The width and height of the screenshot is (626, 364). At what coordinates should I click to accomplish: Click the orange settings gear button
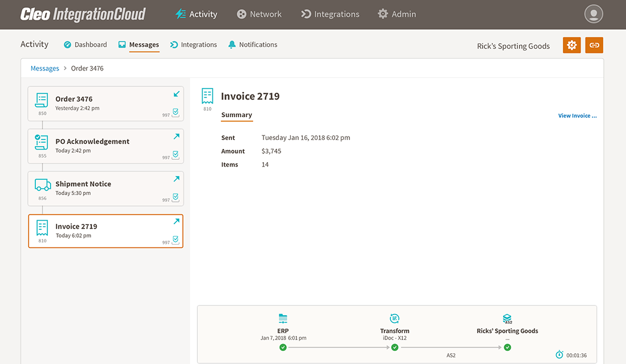click(x=572, y=45)
